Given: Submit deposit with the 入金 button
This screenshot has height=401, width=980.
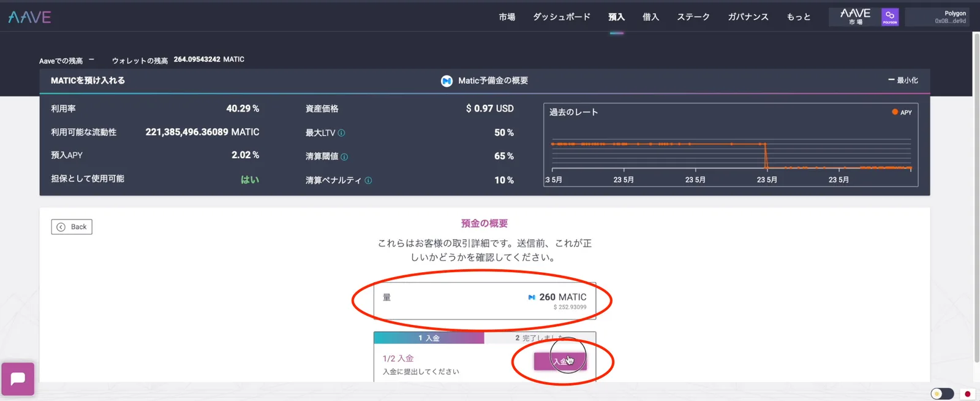Looking at the screenshot, I should click(560, 362).
